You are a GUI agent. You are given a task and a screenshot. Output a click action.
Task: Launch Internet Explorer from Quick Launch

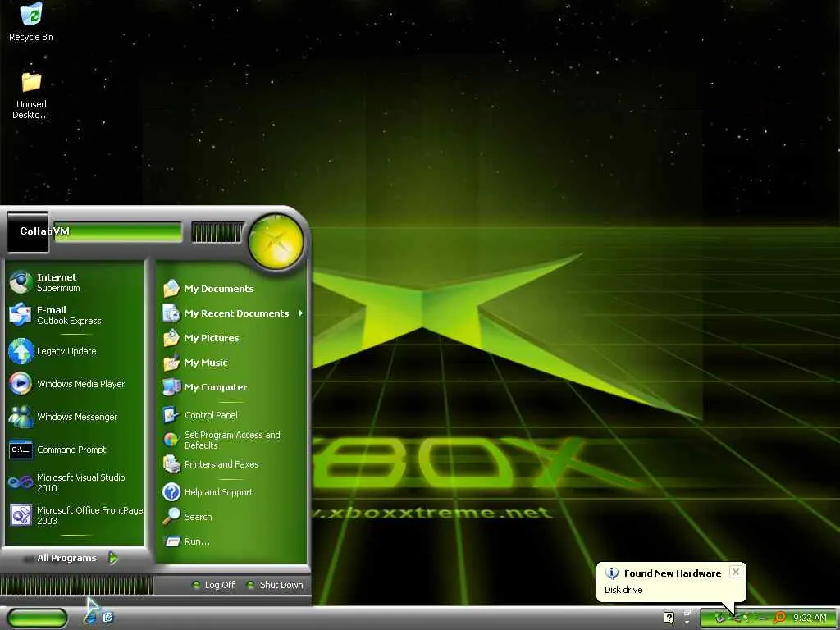point(91,618)
